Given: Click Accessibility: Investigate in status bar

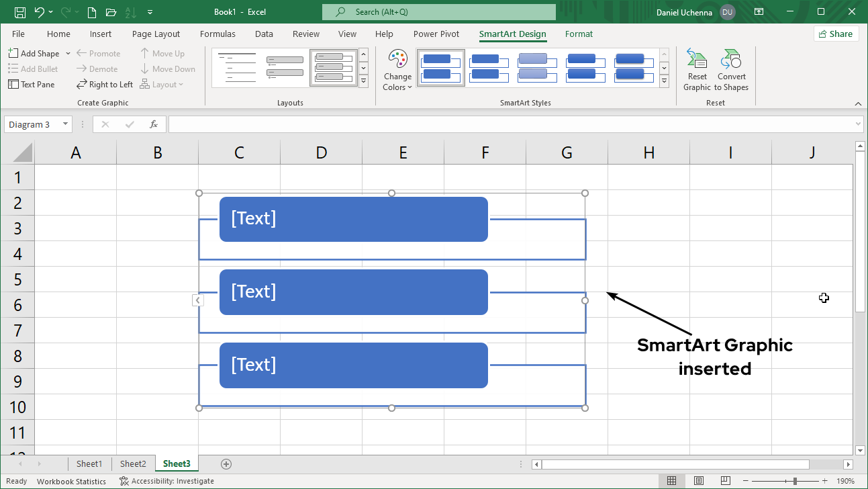Looking at the screenshot, I should click(x=166, y=481).
